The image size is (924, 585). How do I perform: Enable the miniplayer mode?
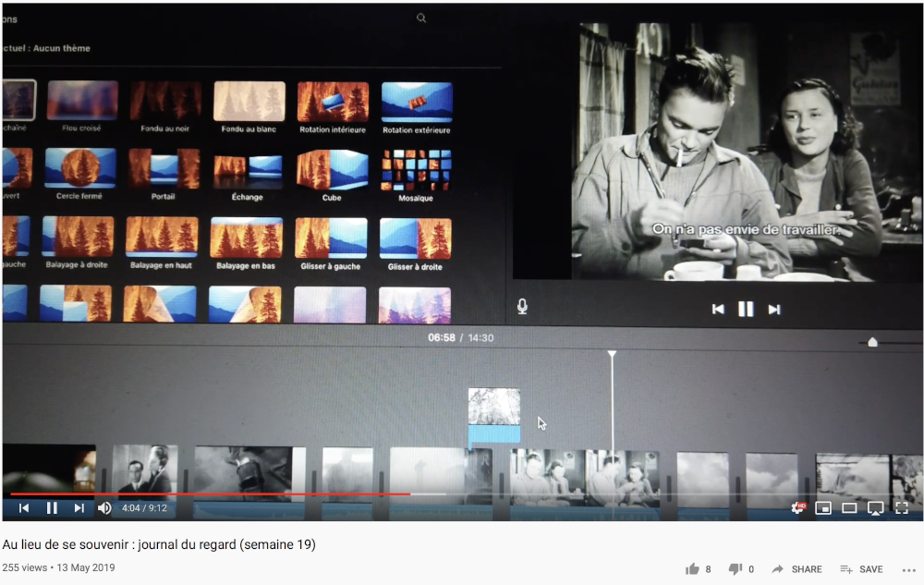(x=823, y=507)
